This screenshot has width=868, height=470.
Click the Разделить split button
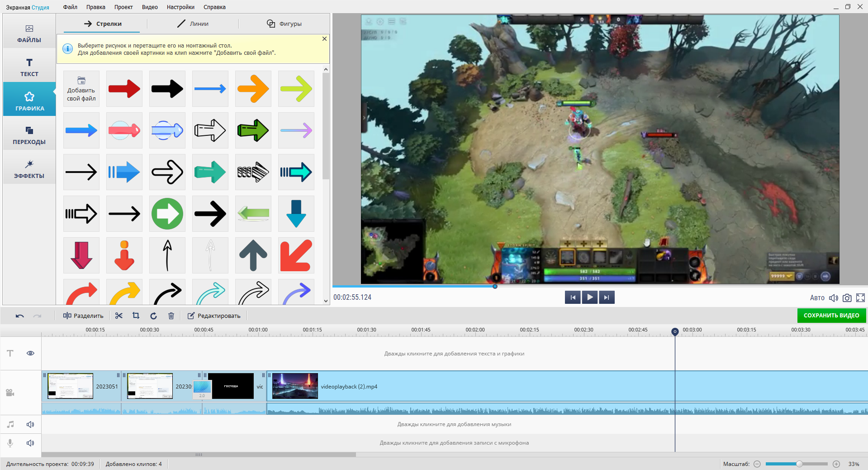click(x=83, y=316)
